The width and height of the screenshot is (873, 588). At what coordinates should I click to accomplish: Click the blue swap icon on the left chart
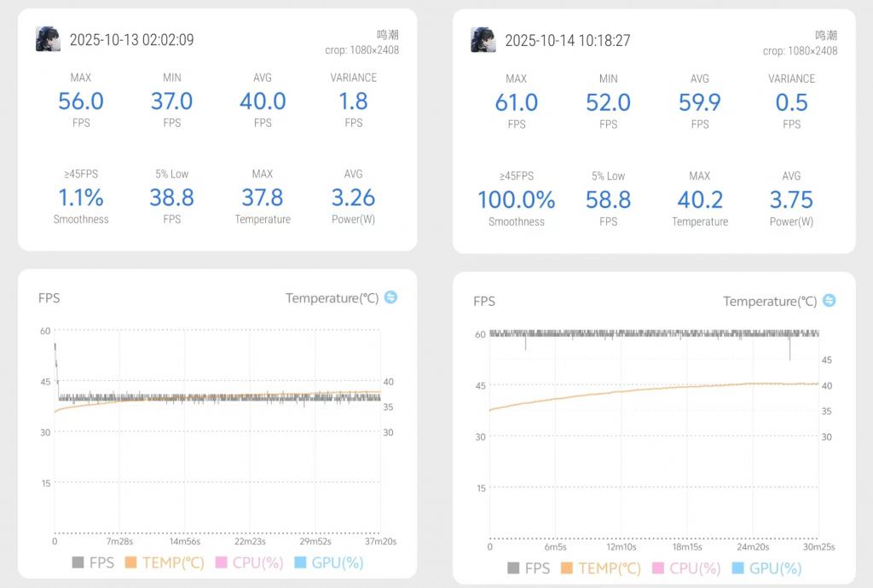(390, 297)
